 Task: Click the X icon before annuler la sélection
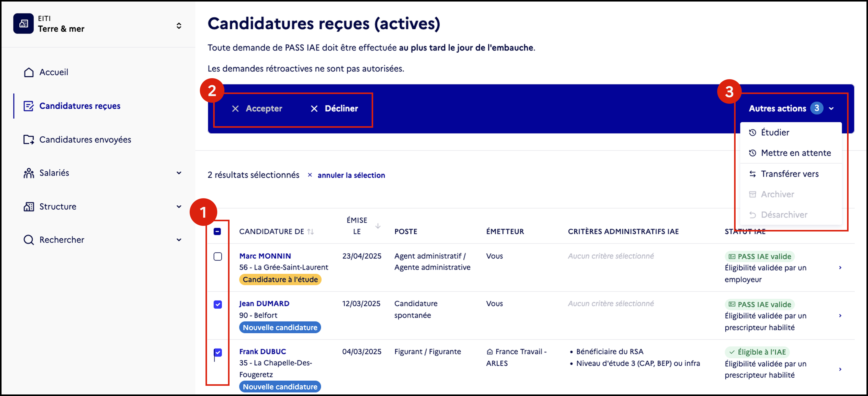(x=310, y=175)
